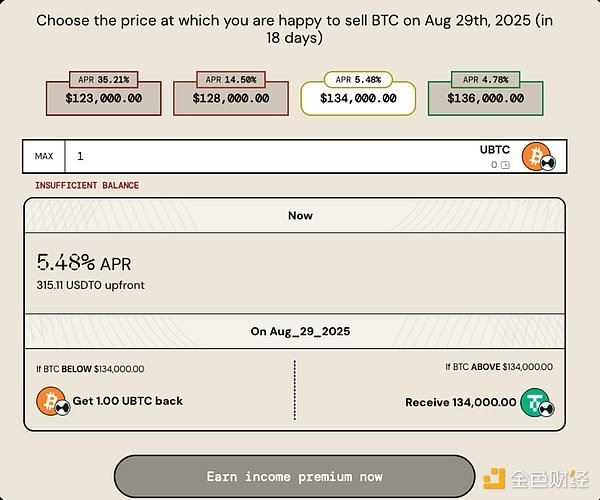This screenshot has height=500, width=600.
Task: Click the Insufficient Balance warning text
Action: tap(87, 185)
